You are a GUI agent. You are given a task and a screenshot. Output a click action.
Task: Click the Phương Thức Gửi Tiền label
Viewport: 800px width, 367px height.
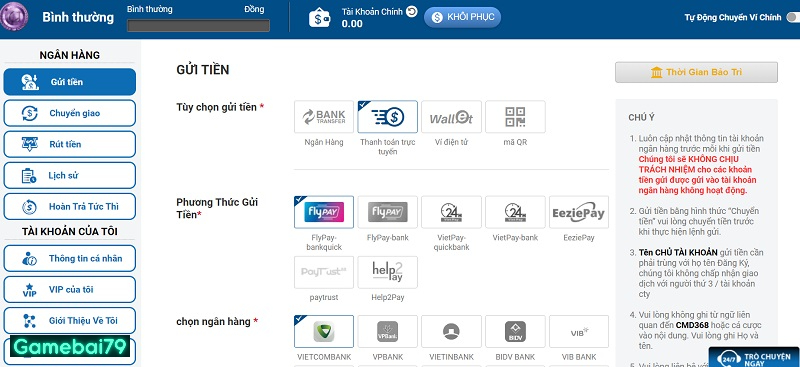click(217, 208)
